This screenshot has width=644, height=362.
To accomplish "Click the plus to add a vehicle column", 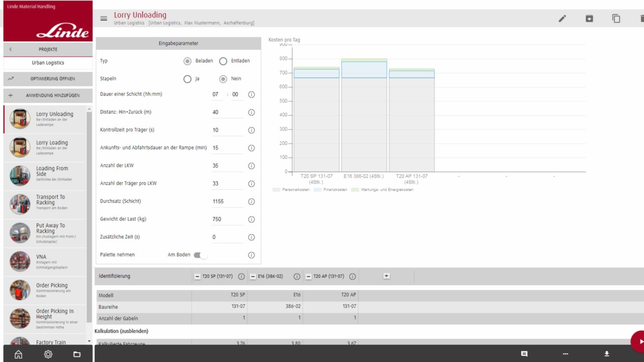I will [x=386, y=276].
